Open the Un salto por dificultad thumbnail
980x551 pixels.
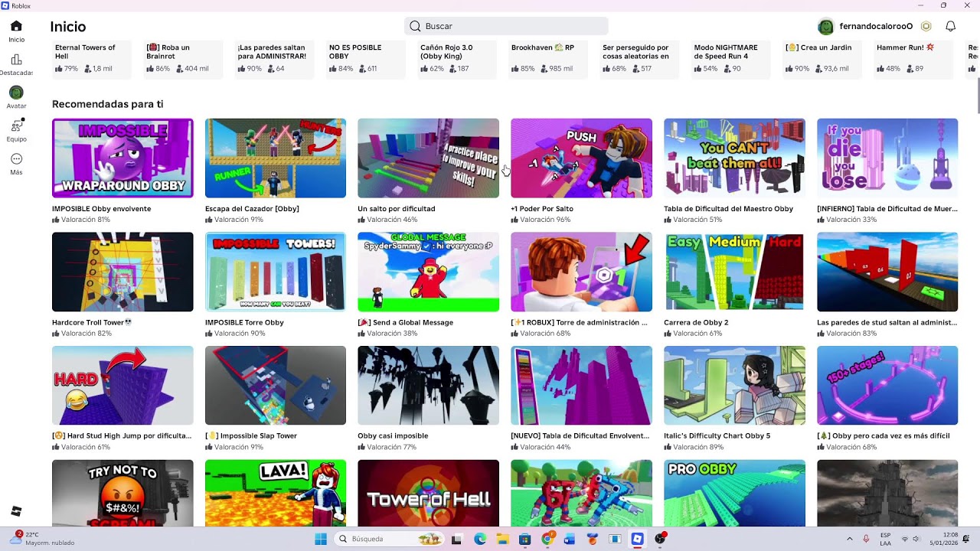428,158
